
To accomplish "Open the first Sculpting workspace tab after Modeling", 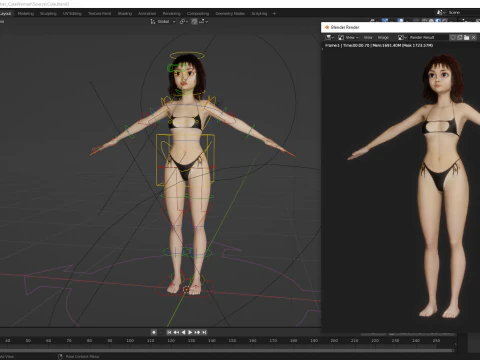I will tap(48, 14).
